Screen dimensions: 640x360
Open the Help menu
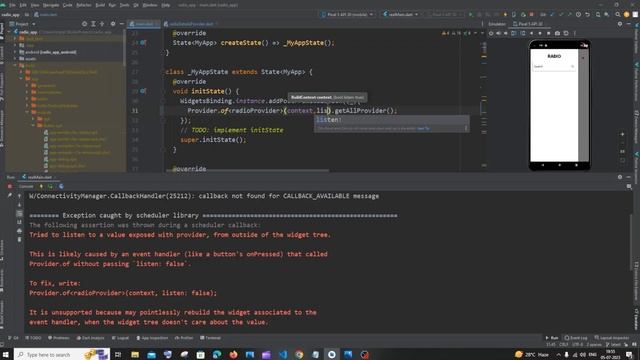coord(165,5)
